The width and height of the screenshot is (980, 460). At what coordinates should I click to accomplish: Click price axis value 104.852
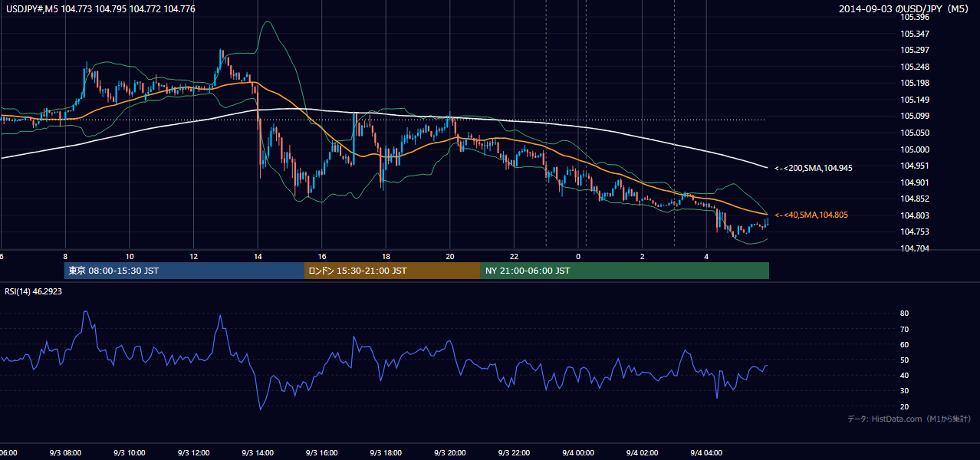tap(915, 199)
